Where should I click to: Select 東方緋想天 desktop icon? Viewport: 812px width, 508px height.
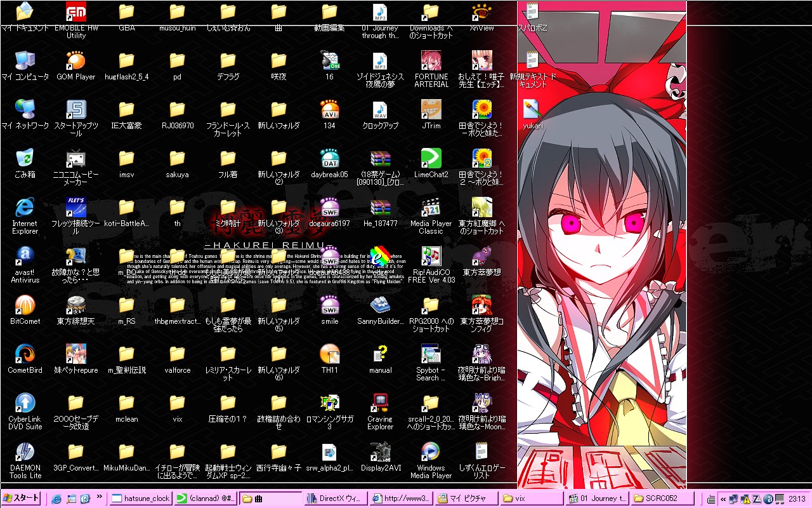click(76, 305)
